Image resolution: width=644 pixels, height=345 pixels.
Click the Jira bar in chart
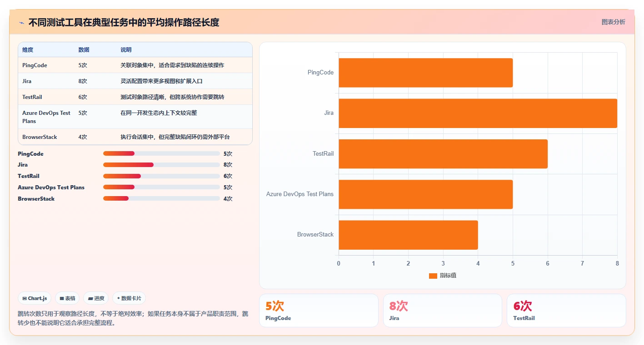click(478, 113)
